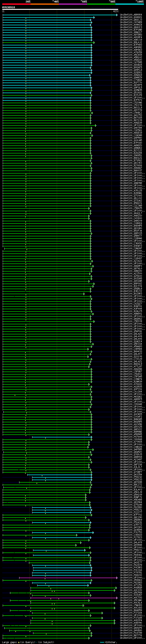Click the alignment bar for UniRef100_Q06H21
Screen dimensions: 146x644
pyautogui.click(x=49, y=18)
